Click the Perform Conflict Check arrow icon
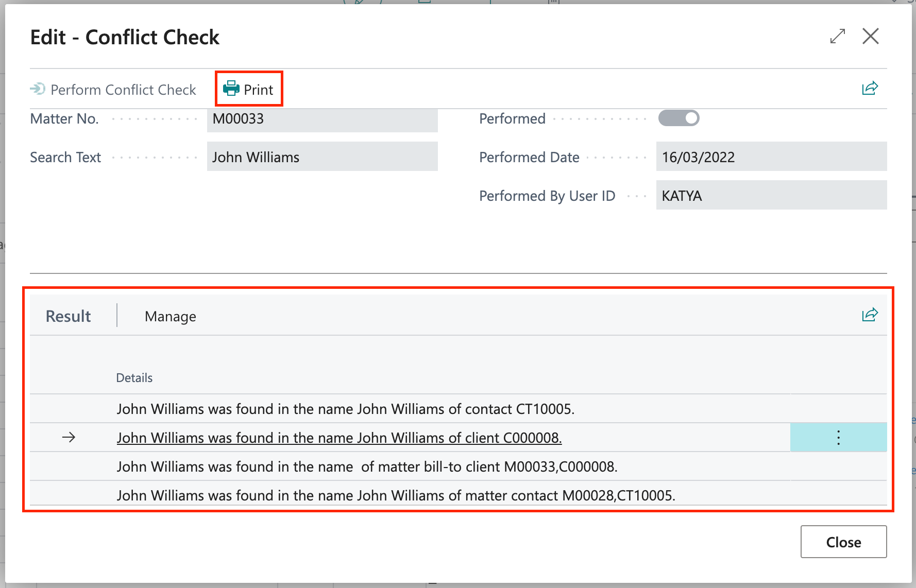This screenshot has width=916, height=588. (38, 89)
